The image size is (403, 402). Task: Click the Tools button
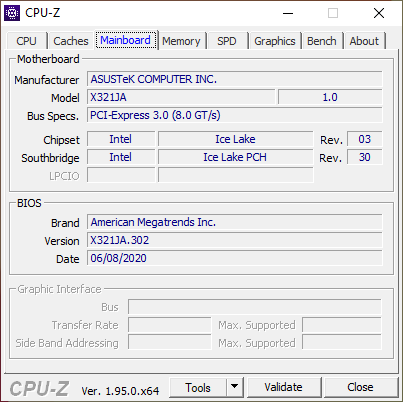pyautogui.click(x=198, y=387)
